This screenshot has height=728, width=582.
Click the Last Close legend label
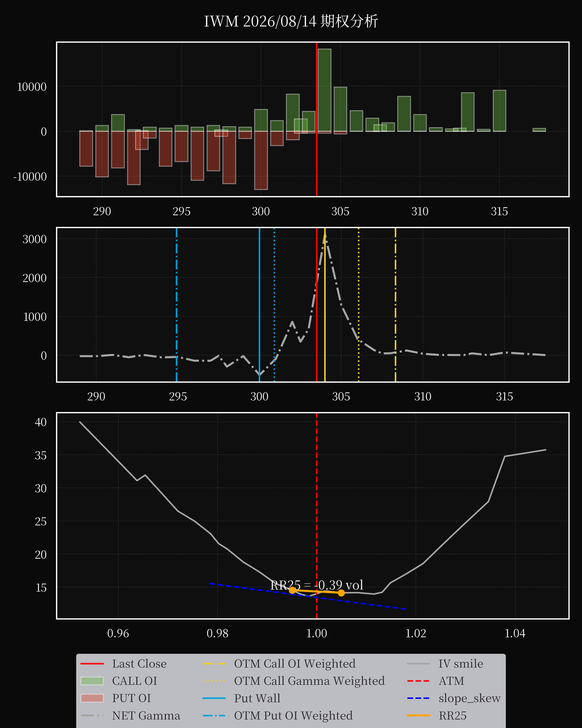click(x=139, y=664)
